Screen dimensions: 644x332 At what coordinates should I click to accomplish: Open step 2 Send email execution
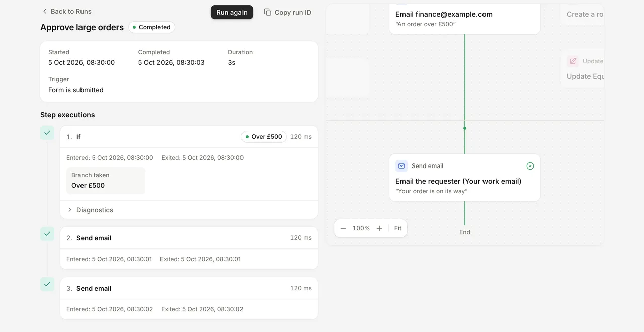tap(189, 238)
